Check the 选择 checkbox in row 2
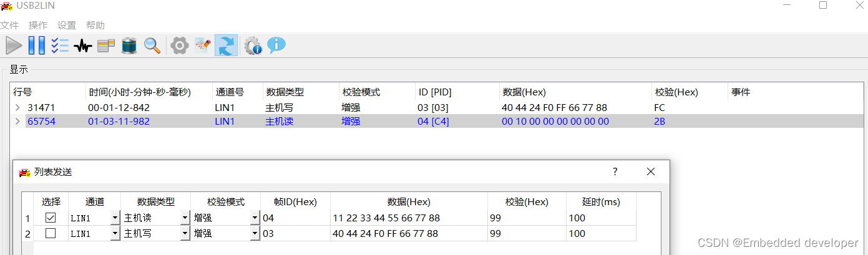The width and height of the screenshot is (868, 255). pyautogui.click(x=51, y=233)
